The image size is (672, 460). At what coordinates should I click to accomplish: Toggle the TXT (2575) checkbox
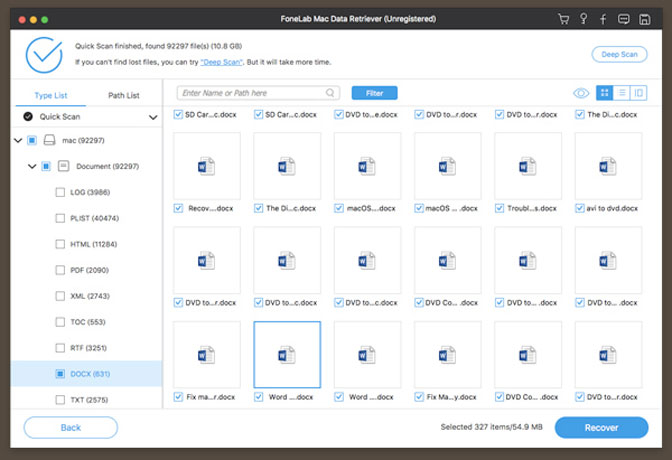point(60,400)
